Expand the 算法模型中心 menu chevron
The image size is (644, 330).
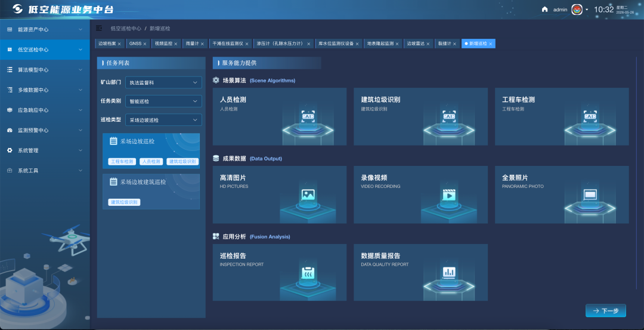80,70
